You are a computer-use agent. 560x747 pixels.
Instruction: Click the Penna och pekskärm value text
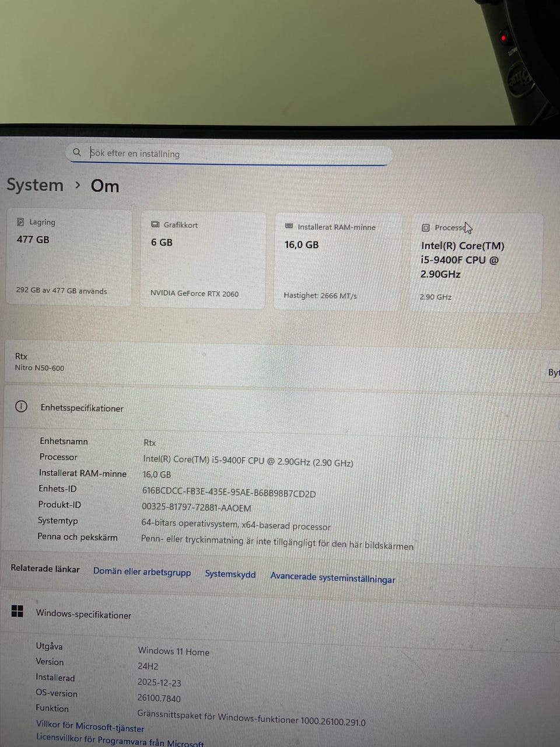(277, 543)
